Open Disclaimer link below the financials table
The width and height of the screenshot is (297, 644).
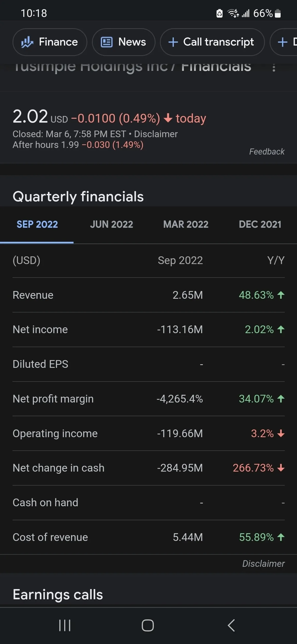click(x=263, y=563)
